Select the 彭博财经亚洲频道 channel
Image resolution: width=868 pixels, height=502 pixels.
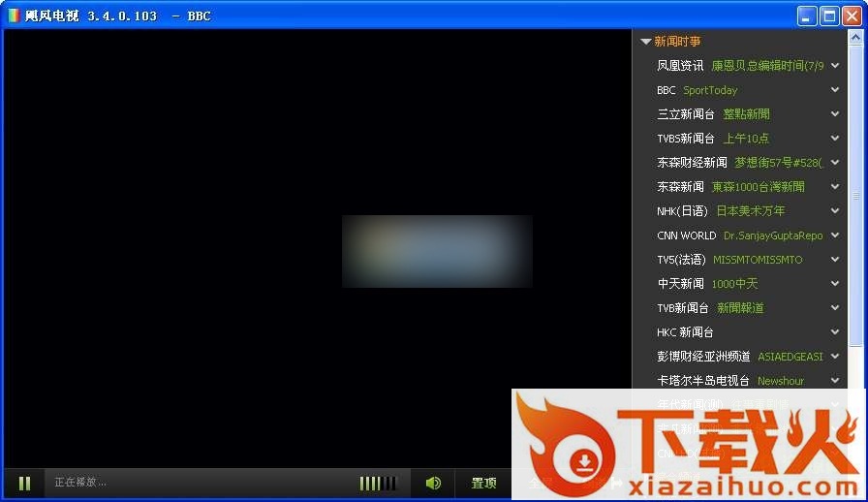point(703,357)
